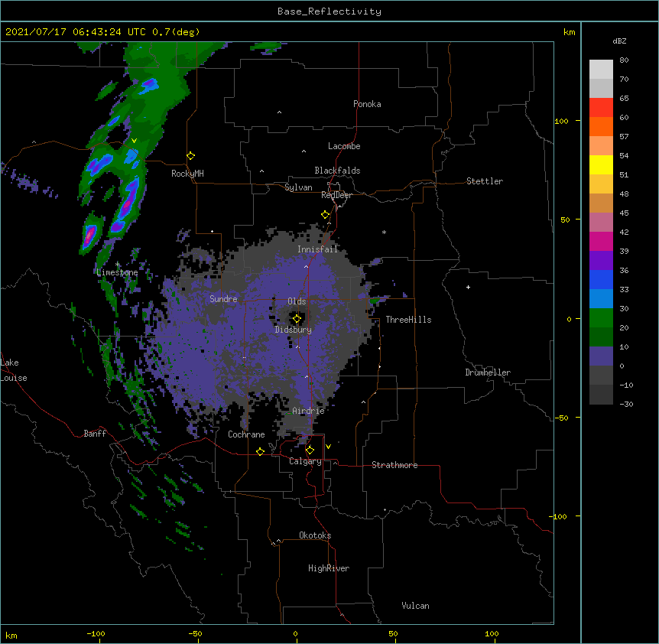Select the brown 45-48 dBZ legend color
Viewport: 659px width, 644px height.
click(601, 203)
